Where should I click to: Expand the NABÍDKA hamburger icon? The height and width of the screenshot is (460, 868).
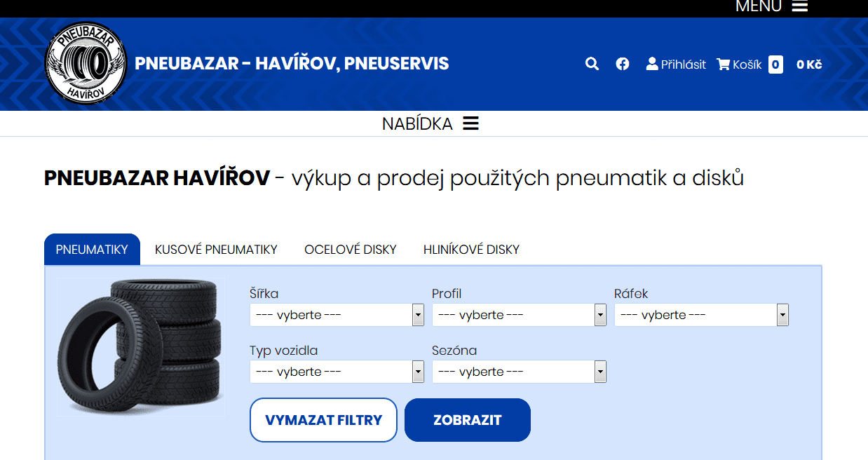tap(470, 123)
